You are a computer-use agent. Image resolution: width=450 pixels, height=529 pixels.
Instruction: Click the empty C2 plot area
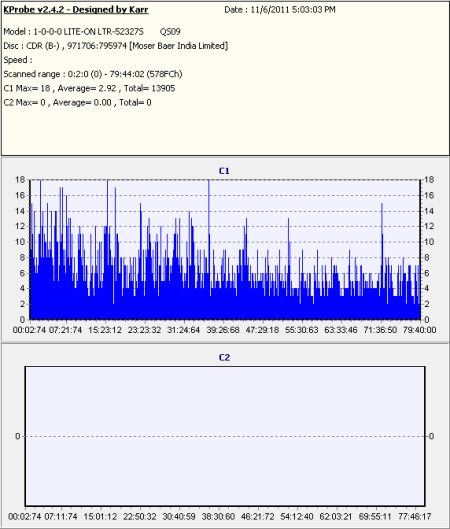(225, 436)
